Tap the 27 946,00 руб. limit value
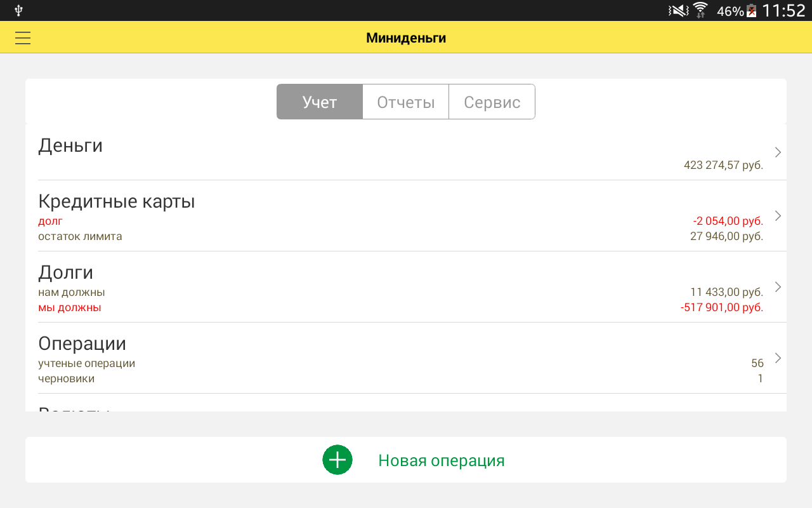812x508 pixels. coord(727,236)
